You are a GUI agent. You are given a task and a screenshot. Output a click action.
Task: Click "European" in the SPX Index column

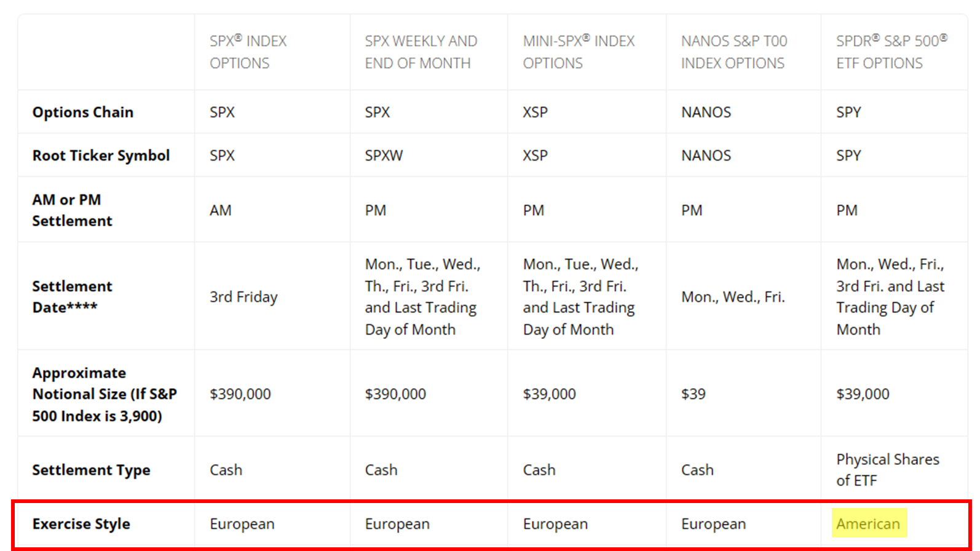click(242, 525)
